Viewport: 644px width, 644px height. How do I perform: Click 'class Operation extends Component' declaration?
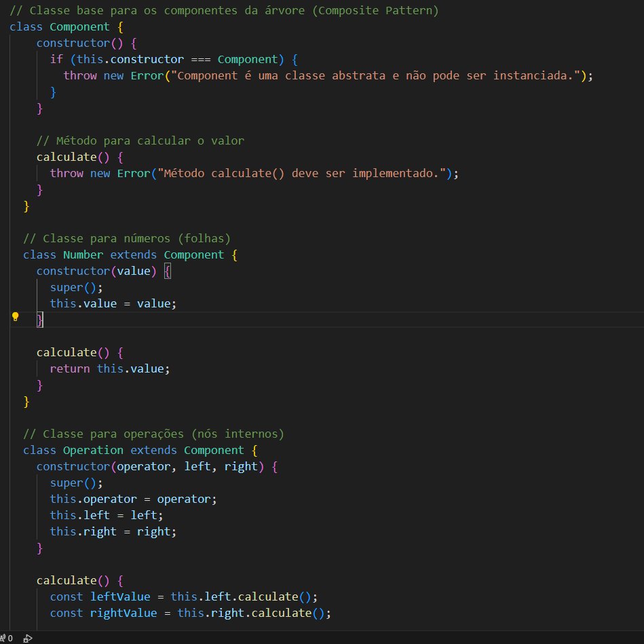tap(140, 451)
